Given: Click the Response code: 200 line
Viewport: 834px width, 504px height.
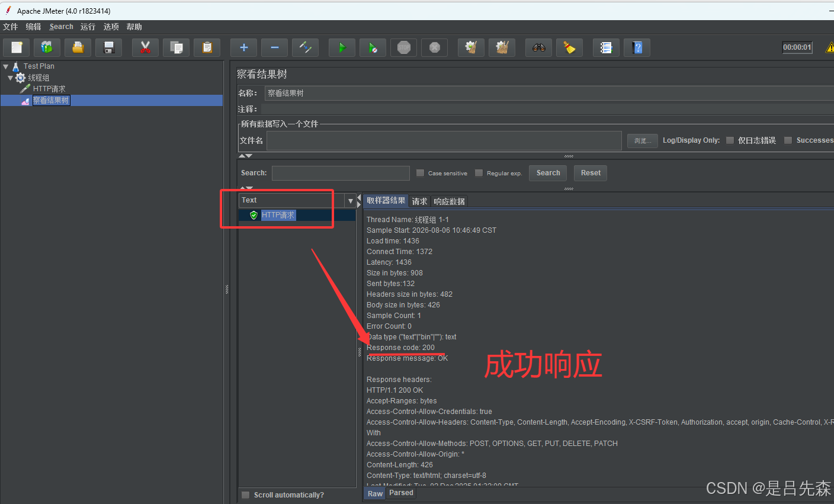Looking at the screenshot, I should (x=400, y=348).
